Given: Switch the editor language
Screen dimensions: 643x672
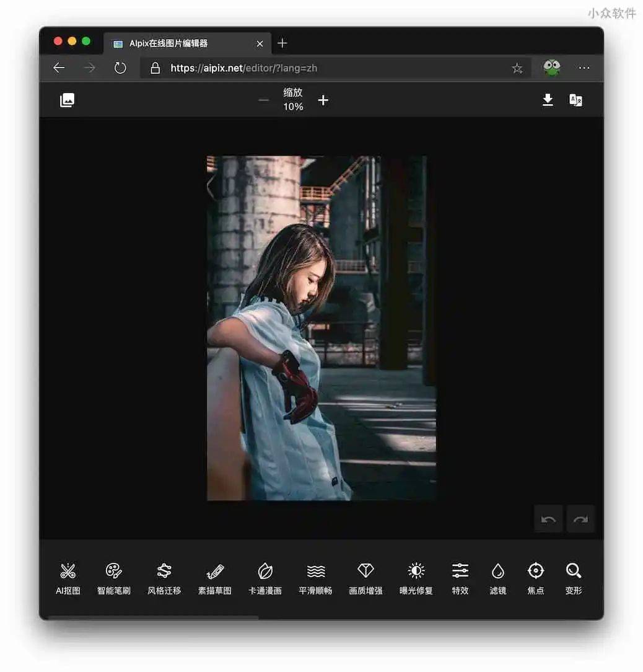Looking at the screenshot, I should coord(575,100).
